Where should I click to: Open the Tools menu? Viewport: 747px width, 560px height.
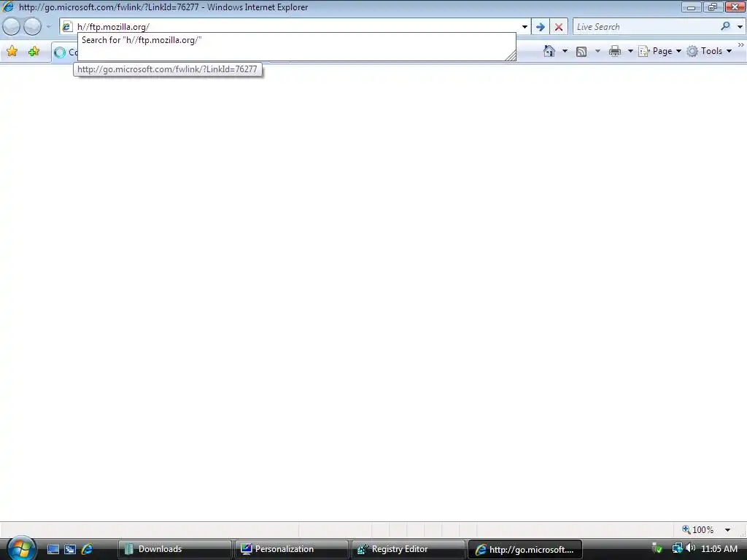click(709, 51)
